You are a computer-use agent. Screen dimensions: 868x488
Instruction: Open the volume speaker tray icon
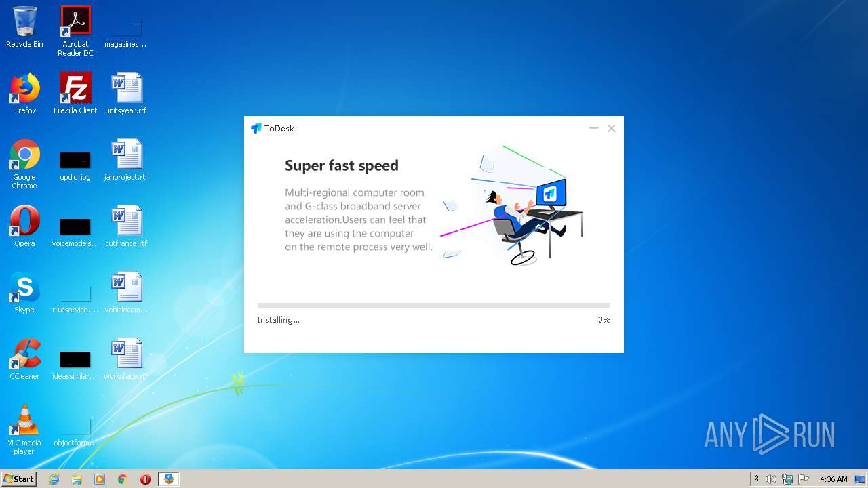771,479
